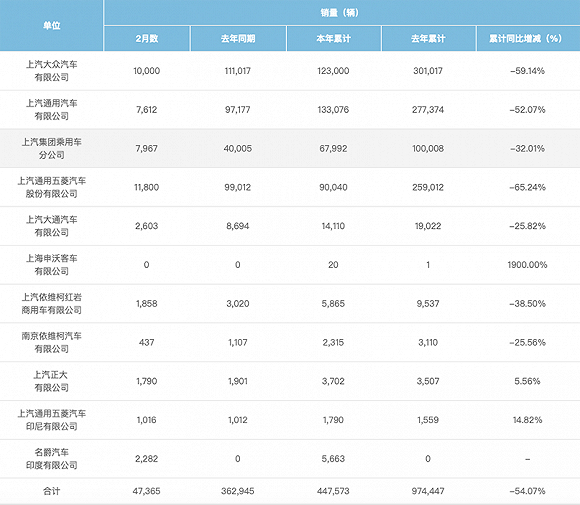580x505 pixels.
Task: Click the total value 447,573
Action: (x=333, y=491)
